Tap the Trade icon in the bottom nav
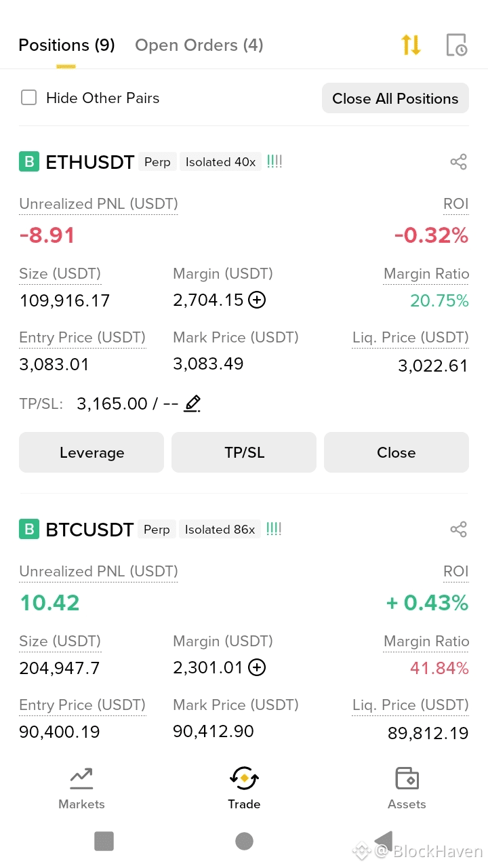Viewport: 488px width, 868px height. click(244, 778)
